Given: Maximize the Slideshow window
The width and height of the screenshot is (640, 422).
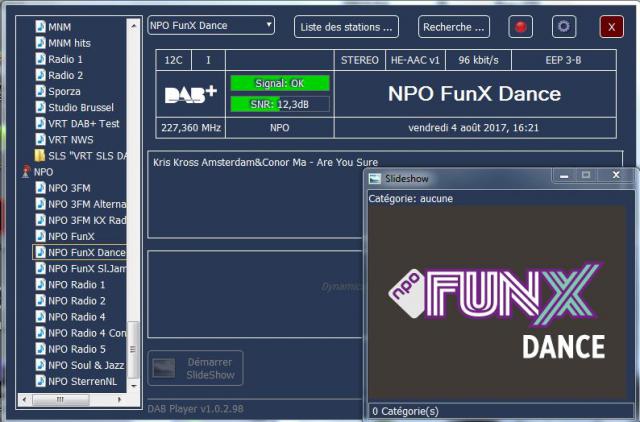Looking at the screenshot, I should click(x=586, y=175).
